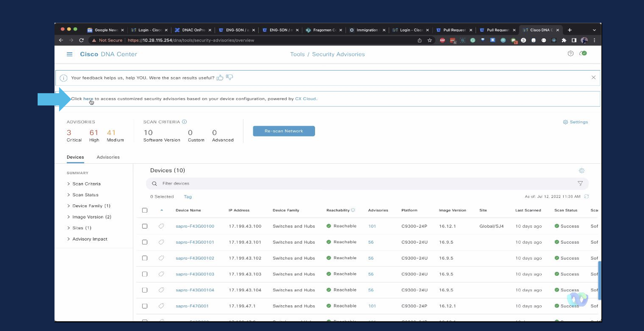The height and width of the screenshot is (331, 644).
Task: Click the filter funnel icon above the table
Action: (x=580, y=183)
